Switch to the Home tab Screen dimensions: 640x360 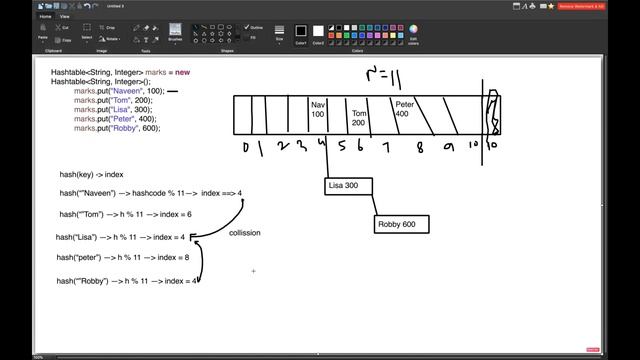pos(45,17)
